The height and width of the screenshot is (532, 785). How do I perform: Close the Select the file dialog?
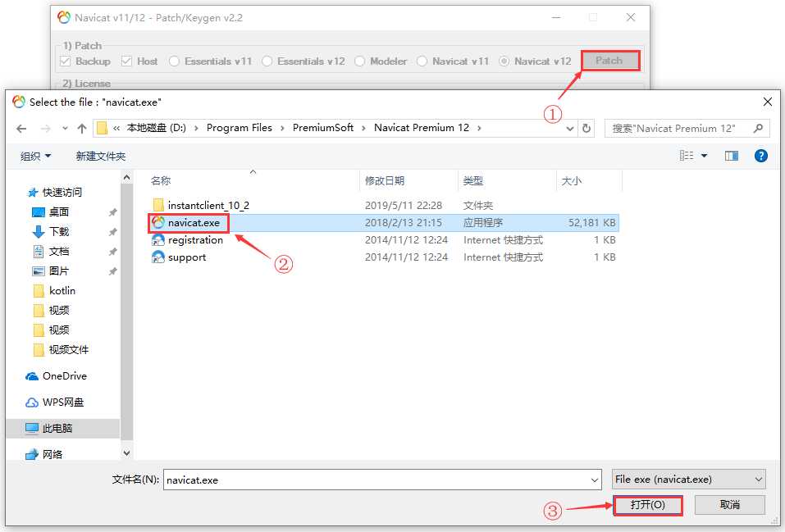coord(767,102)
